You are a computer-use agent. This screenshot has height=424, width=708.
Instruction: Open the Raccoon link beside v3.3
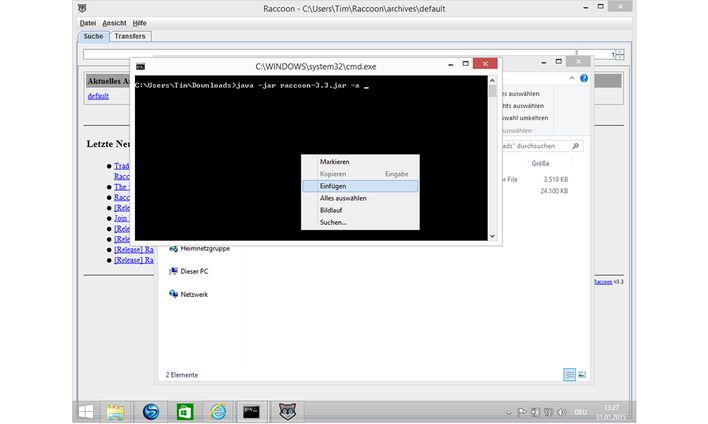pyautogui.click(x=603, y=282)
